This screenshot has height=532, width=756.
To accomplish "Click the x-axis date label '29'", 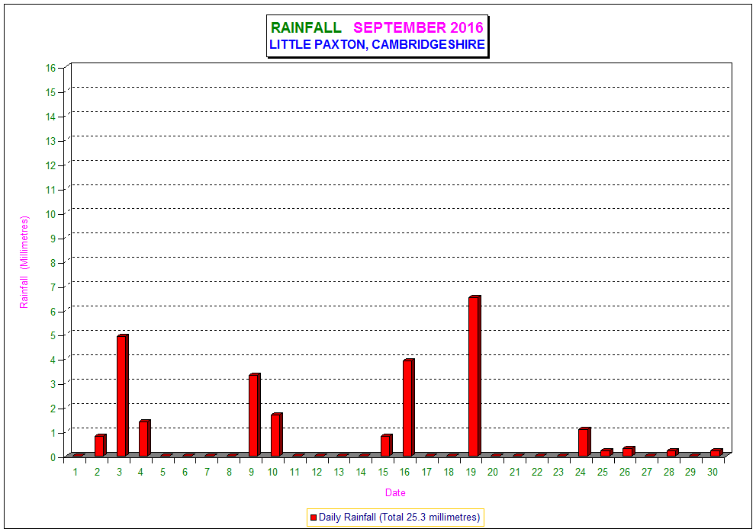I will (x=690, y=473).
